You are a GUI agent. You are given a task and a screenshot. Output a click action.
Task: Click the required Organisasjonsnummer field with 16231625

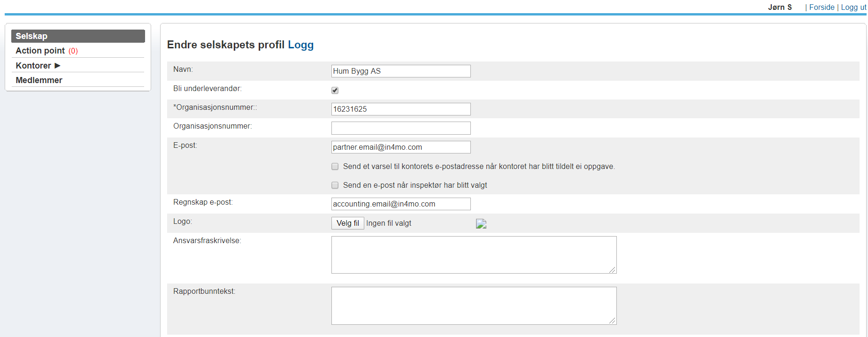coord(400,109)
